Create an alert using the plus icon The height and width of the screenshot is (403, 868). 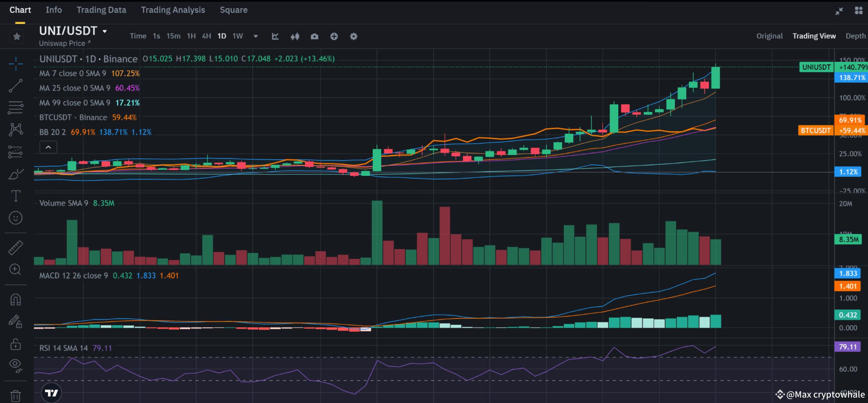pos(334,36)
